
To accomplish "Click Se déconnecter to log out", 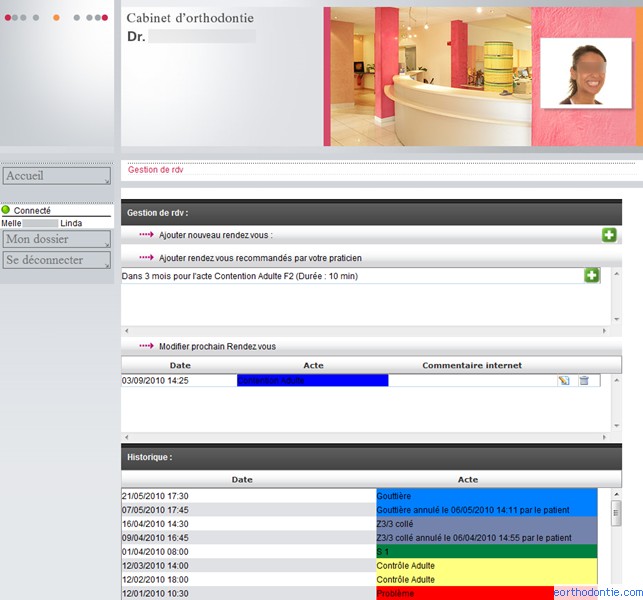I will pos(57,260).
